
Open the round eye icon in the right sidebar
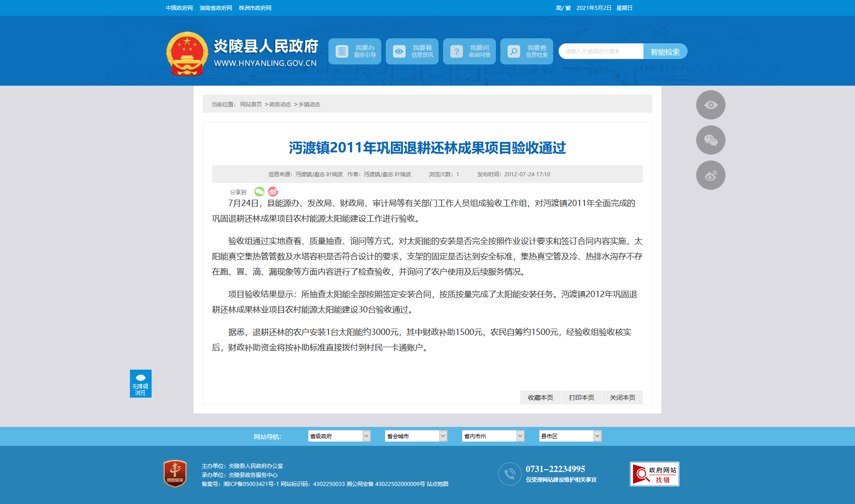[x=711, y=105]
